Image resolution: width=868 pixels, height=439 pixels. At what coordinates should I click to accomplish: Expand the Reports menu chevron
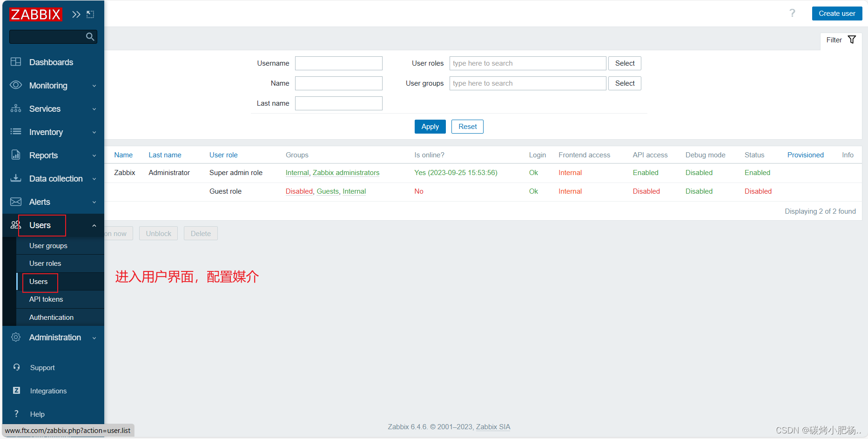coord(94,155)
